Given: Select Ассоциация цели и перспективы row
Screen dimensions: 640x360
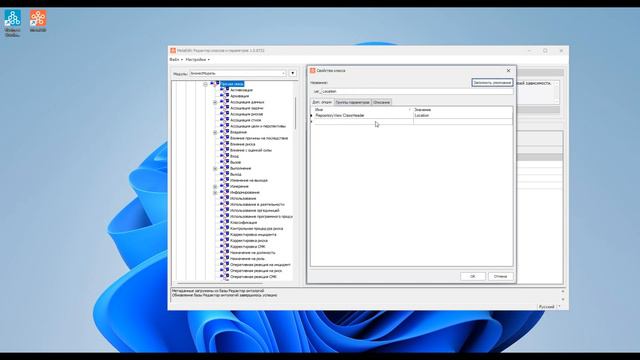Looking at the screenshot, I should tap(258, 126).
